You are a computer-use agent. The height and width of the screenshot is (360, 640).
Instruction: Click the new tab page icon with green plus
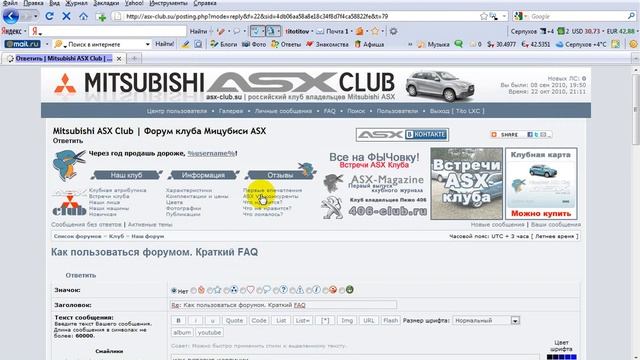click(101, 17)
